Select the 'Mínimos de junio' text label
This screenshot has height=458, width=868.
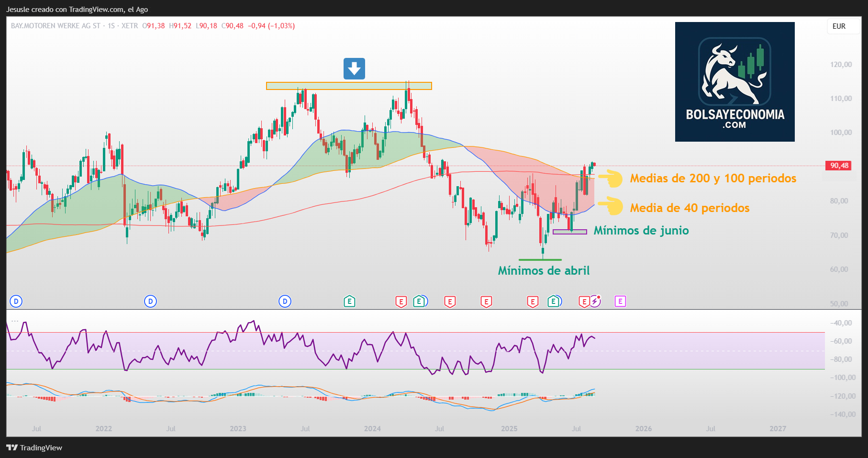tap(641, 230)
